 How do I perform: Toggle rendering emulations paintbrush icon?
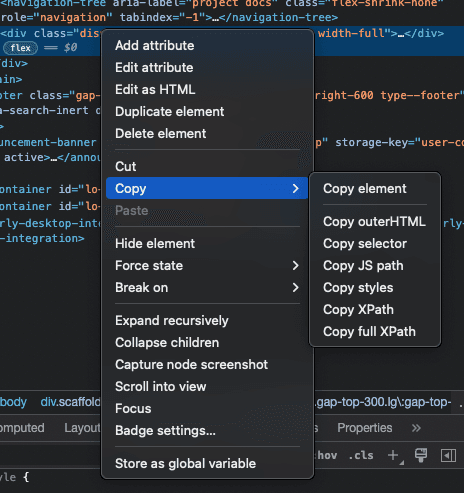[421, 455]
